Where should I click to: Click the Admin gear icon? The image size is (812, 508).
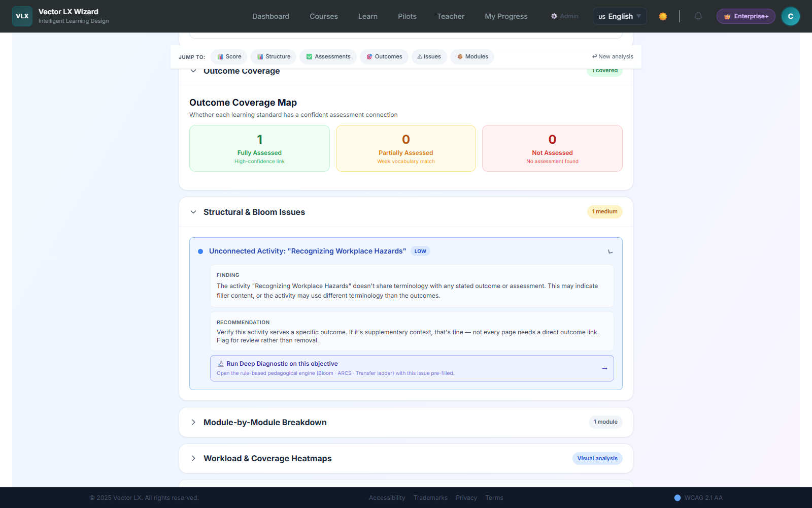coord(554,16)
